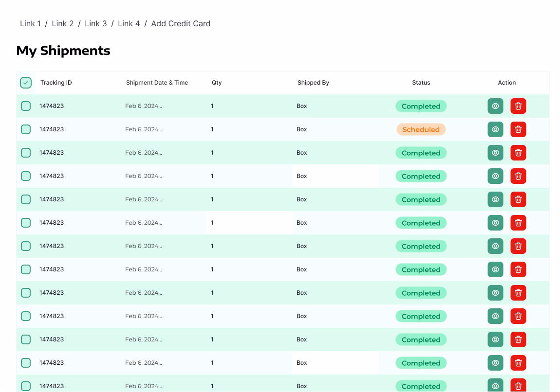The height and width of the screenshot is (392, 560).
Task: Uncheck the select-all checkbox in table header
Action: (26, 83)
